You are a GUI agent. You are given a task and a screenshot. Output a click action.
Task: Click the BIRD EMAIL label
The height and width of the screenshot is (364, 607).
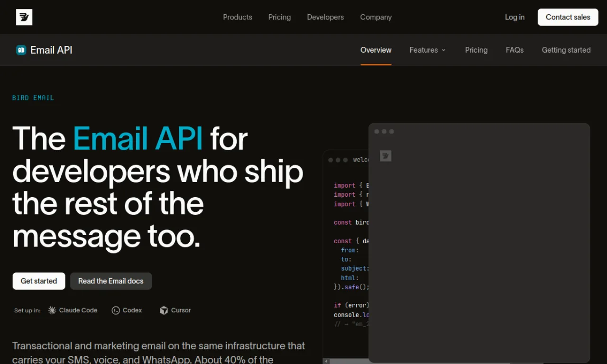click(x=33, y=98)
